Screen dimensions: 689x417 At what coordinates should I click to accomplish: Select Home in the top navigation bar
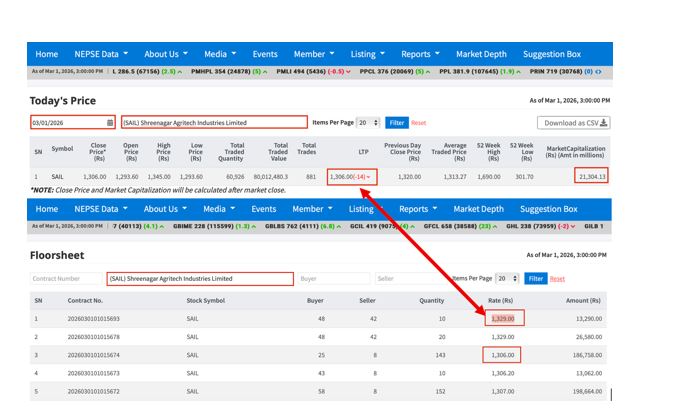pos(47,54)
